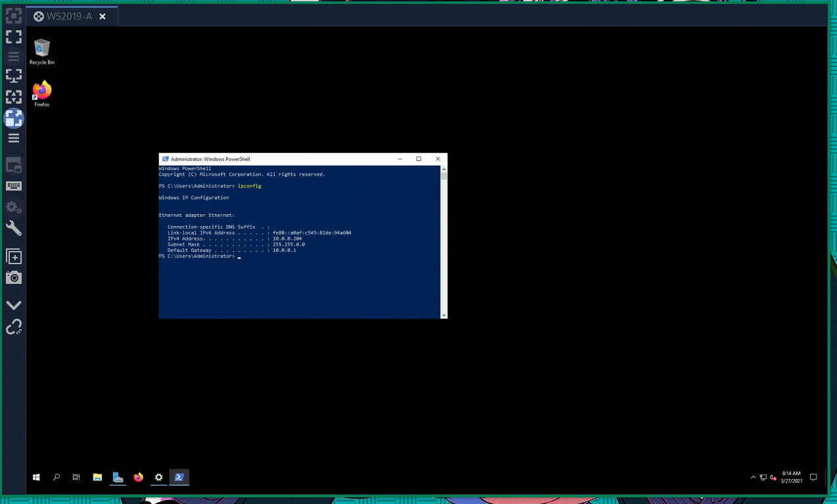
Task: Click the volume icon in the system tray
Action: [773, 477]
